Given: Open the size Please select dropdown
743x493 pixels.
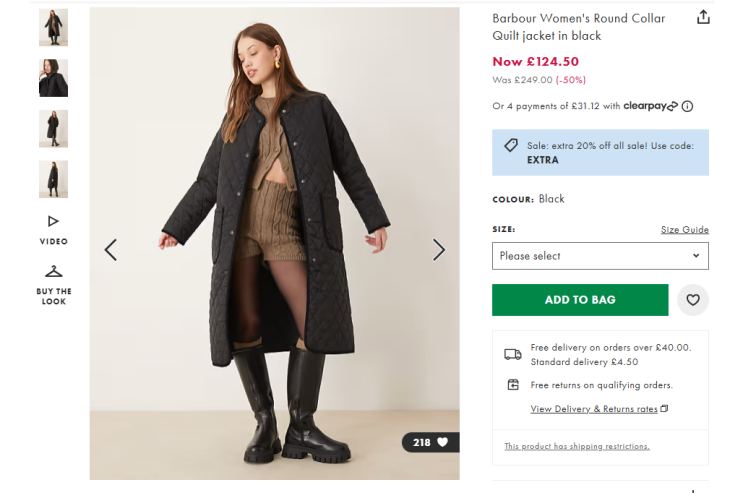Looking at the screenshot, I should tap(600, 256).
